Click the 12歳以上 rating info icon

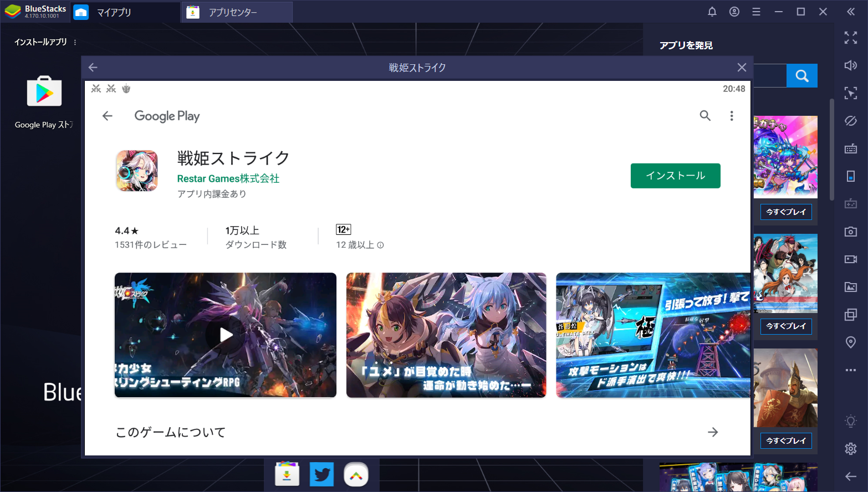[x=380, y=245]
